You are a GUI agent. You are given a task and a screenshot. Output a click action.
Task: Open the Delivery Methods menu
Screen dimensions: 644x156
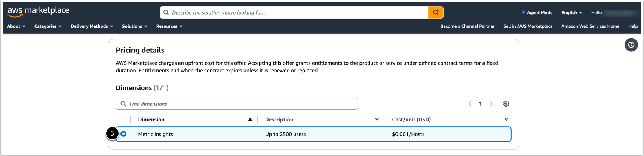pos(92,26)
